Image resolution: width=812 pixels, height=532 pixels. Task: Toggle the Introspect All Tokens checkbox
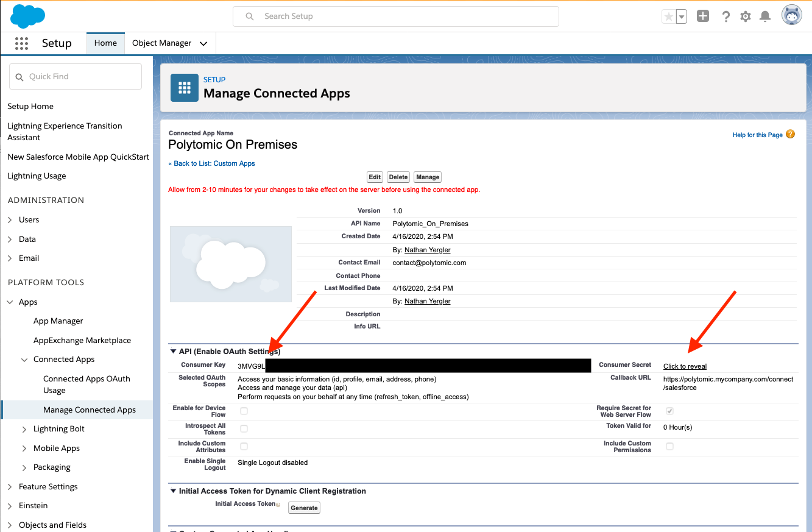[x=244, y=429]
